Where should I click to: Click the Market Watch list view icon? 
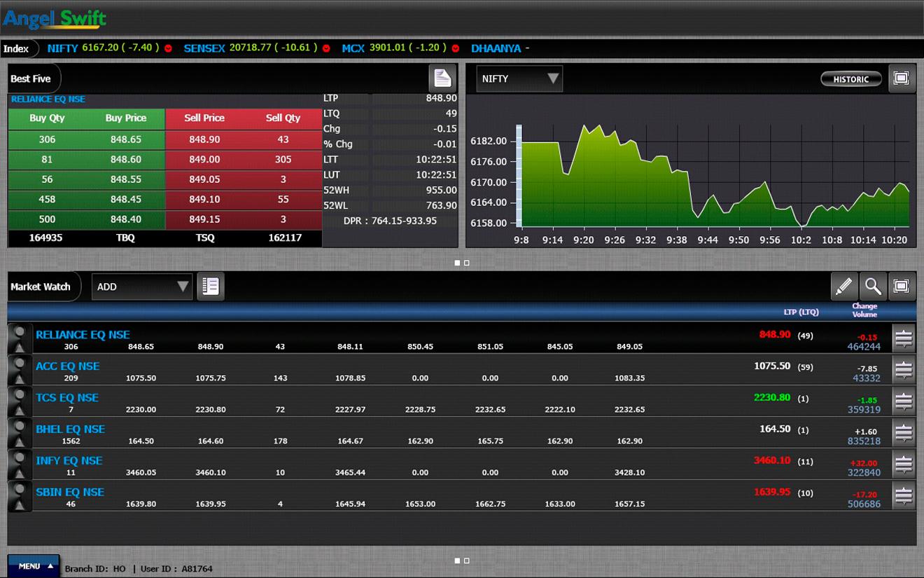(x=211, y=287)
